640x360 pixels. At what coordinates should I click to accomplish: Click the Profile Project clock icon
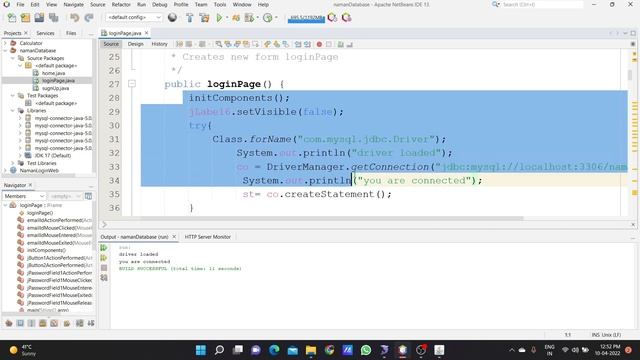coord(268,18)
